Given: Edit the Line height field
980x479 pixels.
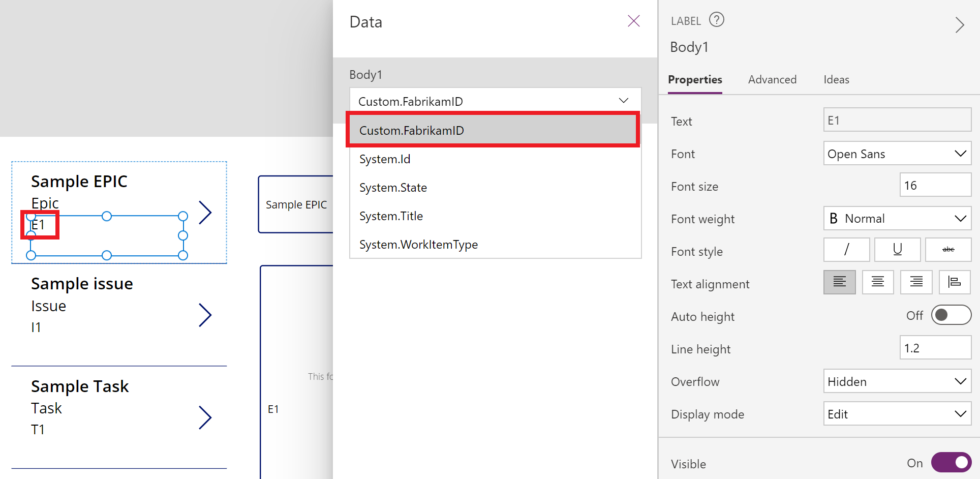Looking at the screenshot, I should coord(935,348).
